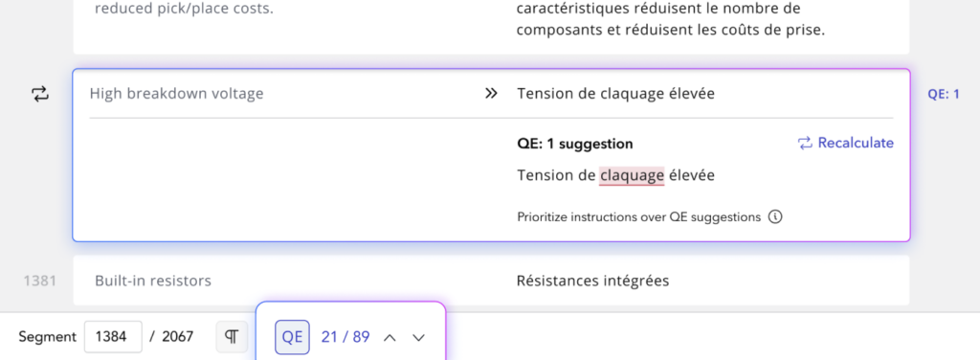Viewport: 980px width, 360px height.
Task: Click the Segment number field showing 1384
Action: [x=113, y=337]
